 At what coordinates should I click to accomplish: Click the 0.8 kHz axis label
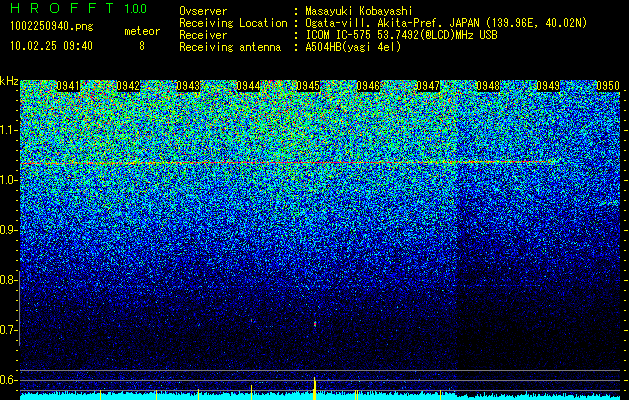click(7, 280)
